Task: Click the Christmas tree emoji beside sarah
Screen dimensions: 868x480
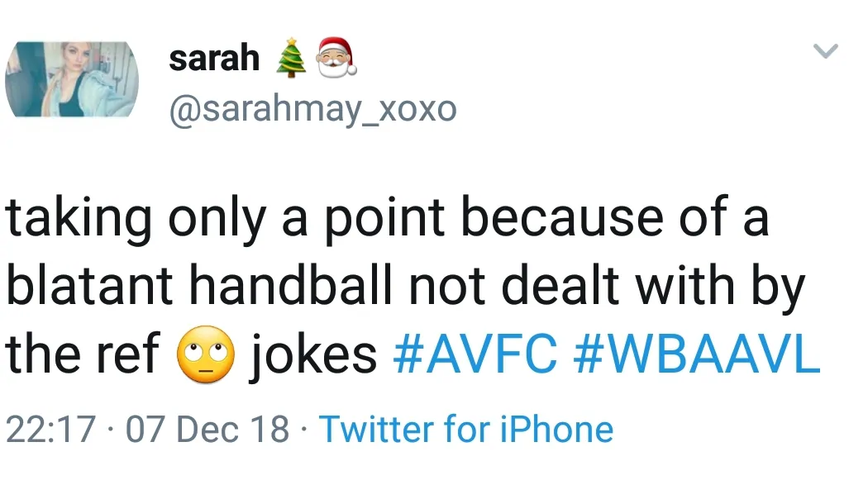Action: tap(289, 59)
